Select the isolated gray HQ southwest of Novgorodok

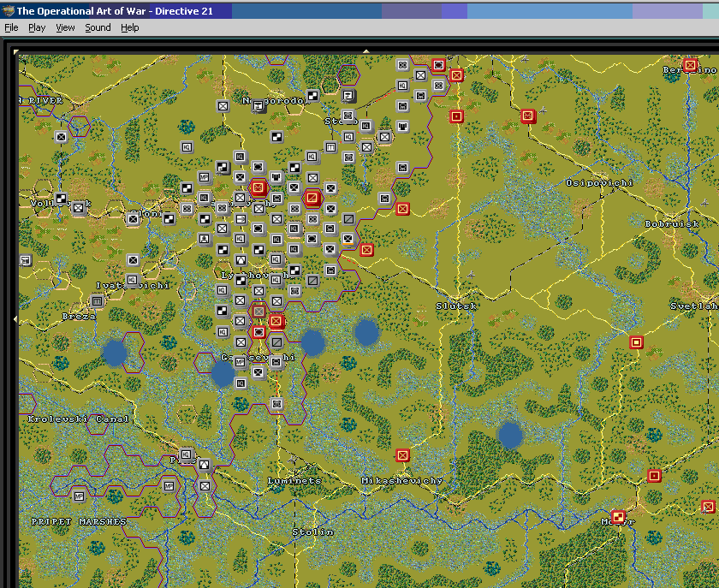coord(187,146)
